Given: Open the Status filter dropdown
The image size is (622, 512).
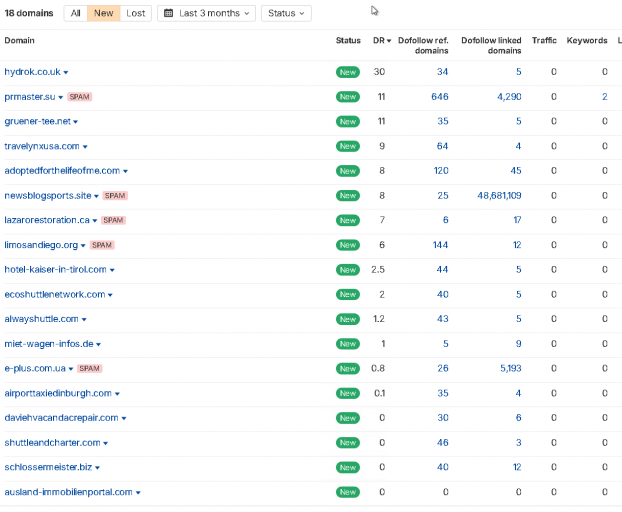Looking at the screenshot, I should [286, 13].
